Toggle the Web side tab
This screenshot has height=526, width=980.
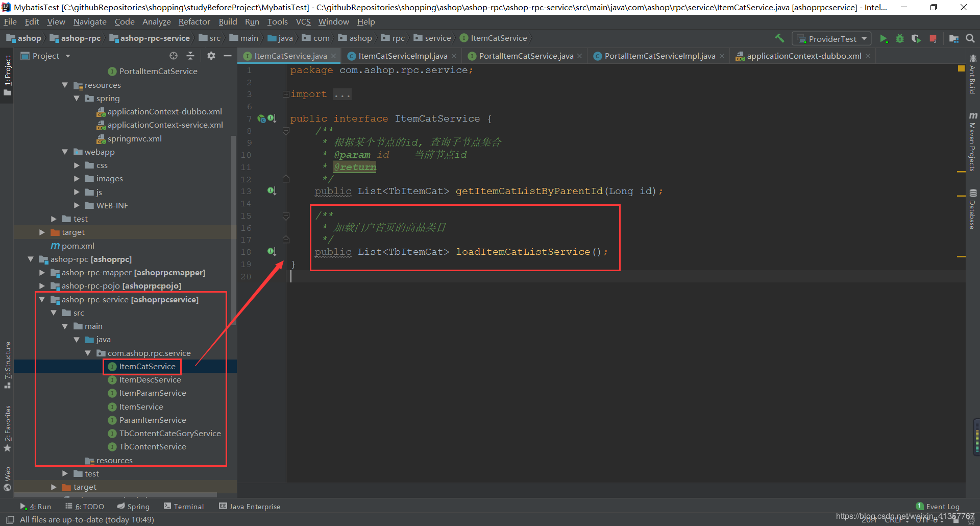7,479
